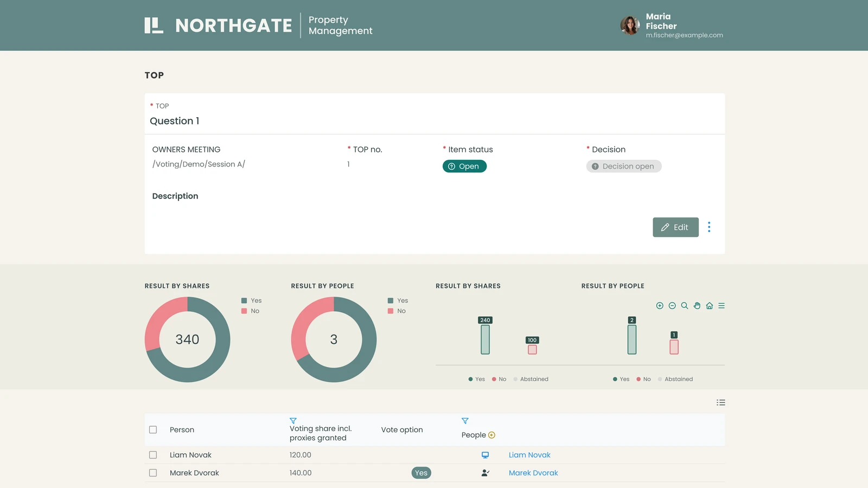Click the Edit button
Viewport: 868px width, 488px height.
coord(675,227)
